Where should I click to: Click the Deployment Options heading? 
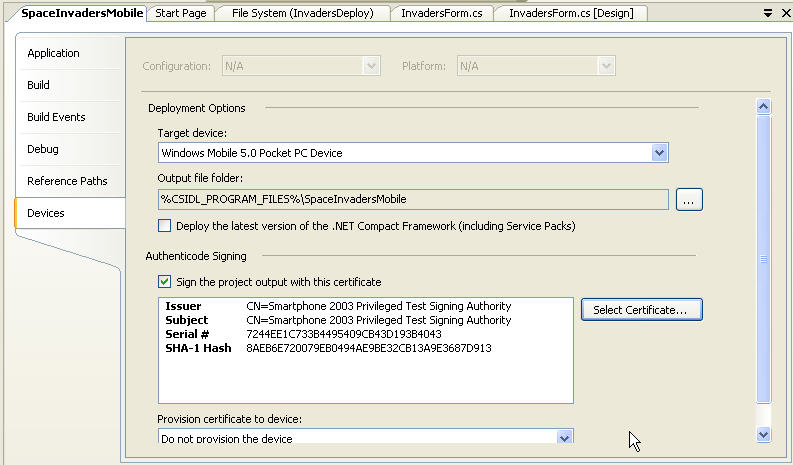pyautogui.click(x=197, y=108)
